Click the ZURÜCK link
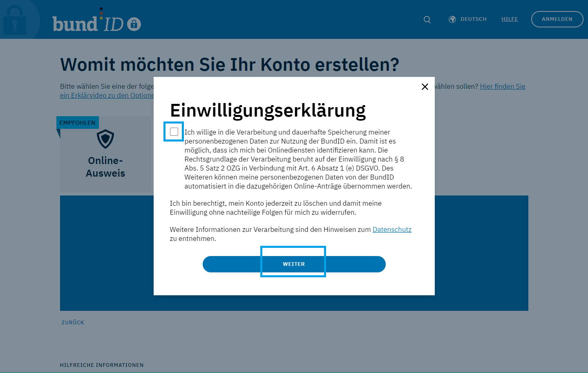Image resolution: width=588 pixels, height=373 pixels. click(x=73, y=322)
